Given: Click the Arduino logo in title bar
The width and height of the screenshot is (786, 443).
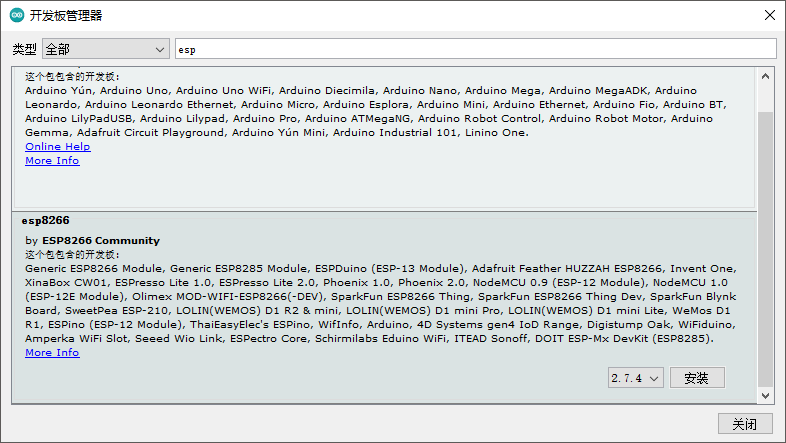Looking at the screenshot, I should tap(17, 15).
